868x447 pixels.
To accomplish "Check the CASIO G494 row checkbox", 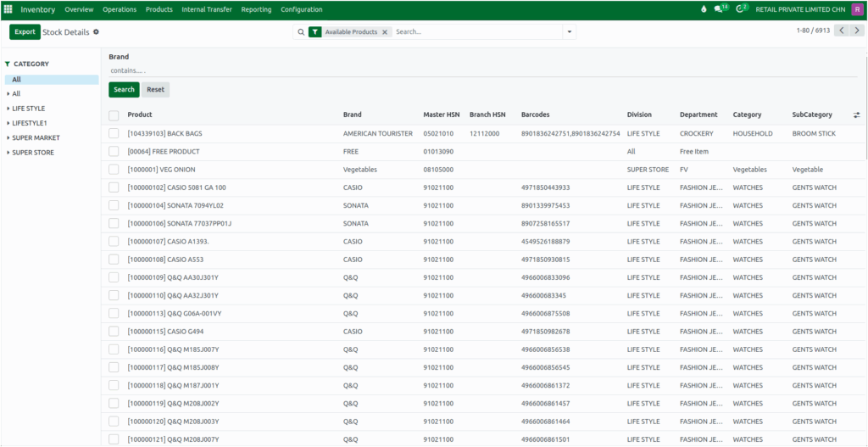I will point(114,332).
